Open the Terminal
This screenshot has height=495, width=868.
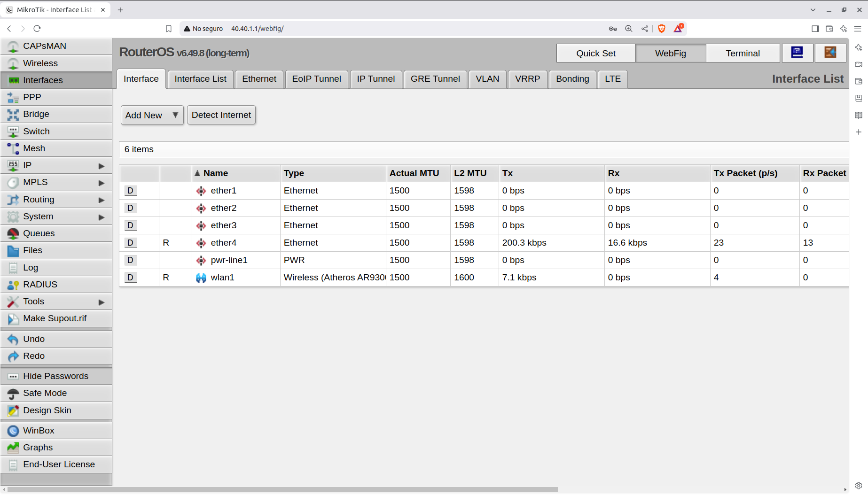[x=743, y=53]
